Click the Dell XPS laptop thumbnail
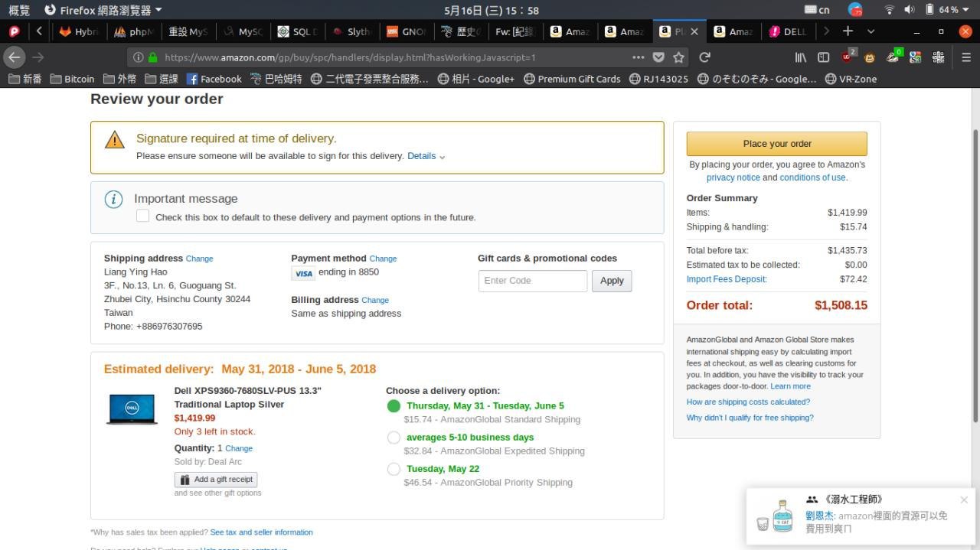 132,409
